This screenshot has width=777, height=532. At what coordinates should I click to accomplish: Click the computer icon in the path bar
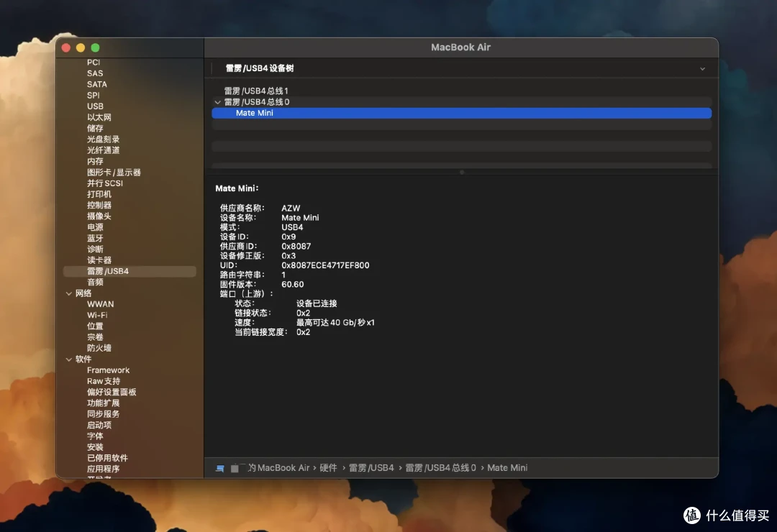pos(220,468)
